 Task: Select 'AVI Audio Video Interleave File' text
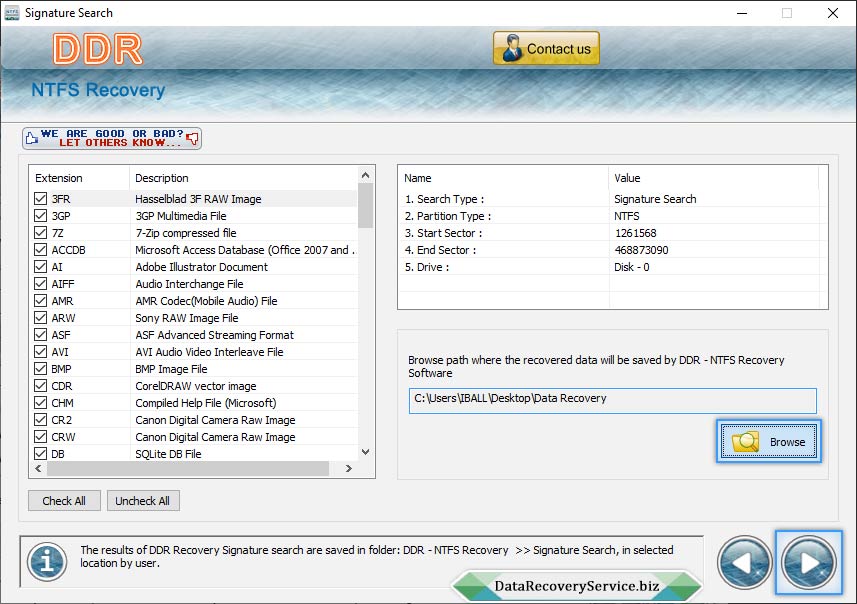pyautogui.click(x=209, y=351)
